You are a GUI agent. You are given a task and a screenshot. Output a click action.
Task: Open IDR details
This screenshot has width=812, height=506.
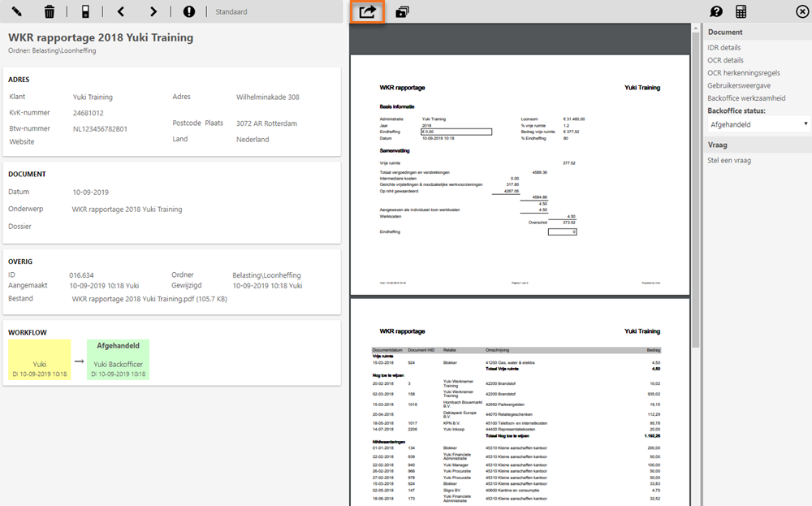pos(724,48)
